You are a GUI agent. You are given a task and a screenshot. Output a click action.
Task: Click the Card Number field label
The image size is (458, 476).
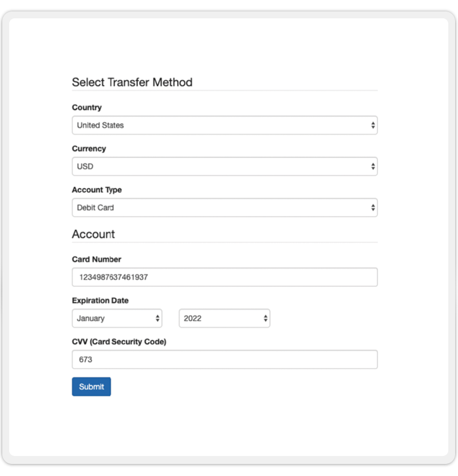point(97,259)
